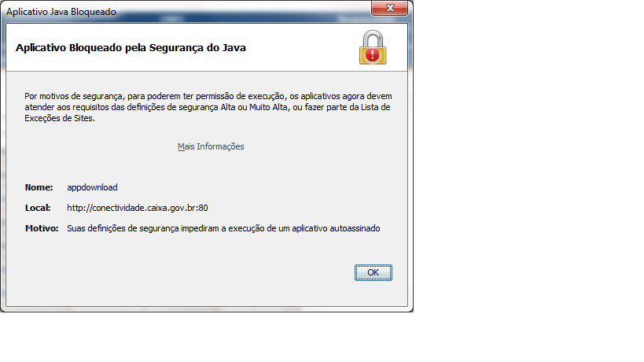Click the conectividade.caixa.gov.br URL text
644x362 pixels.
(137, 208)
